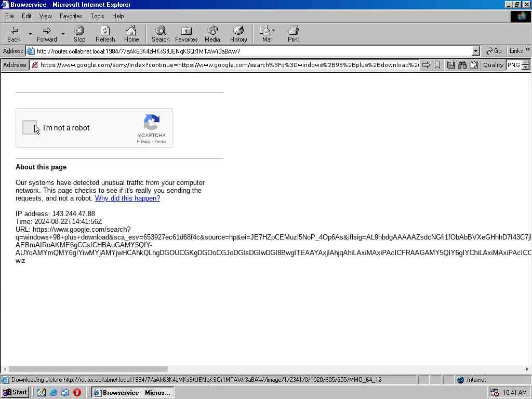Click the Quality PNG value field
The width and height of the screenshot is (532, 399).
click(x=514, y=65)
